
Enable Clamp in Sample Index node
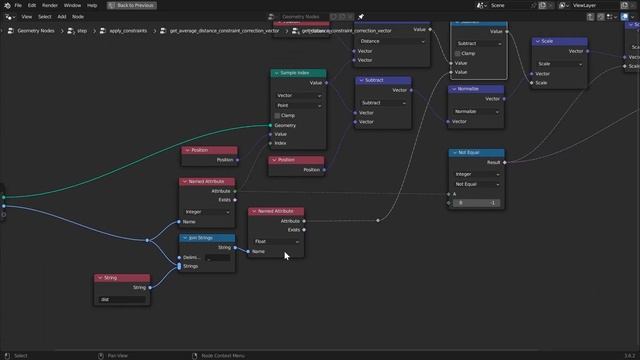[x=277, y=116]
